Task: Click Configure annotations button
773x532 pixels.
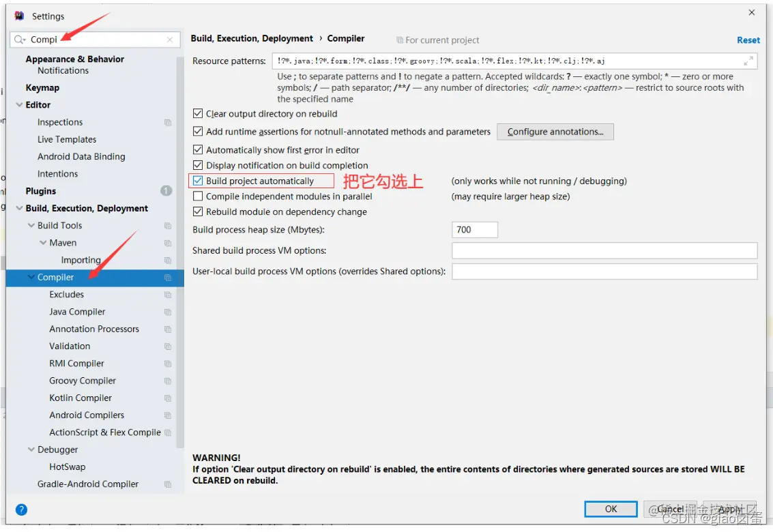Action: [555, 132]
